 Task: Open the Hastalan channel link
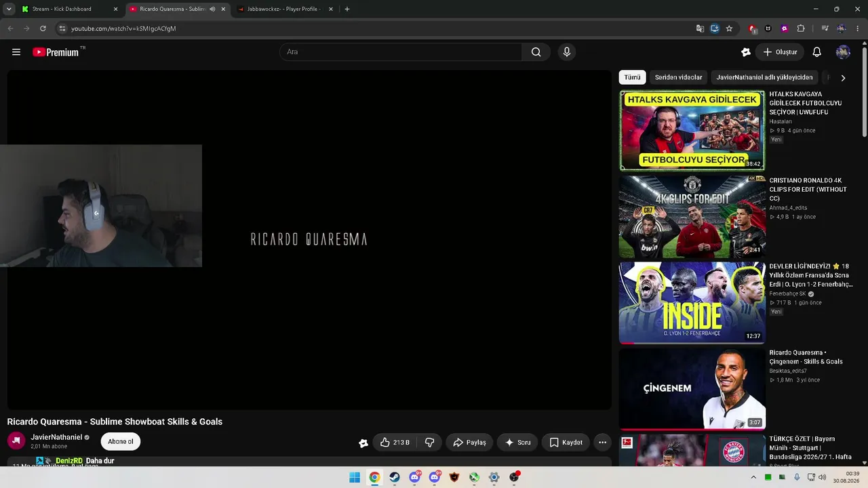[x=781, y=121]
